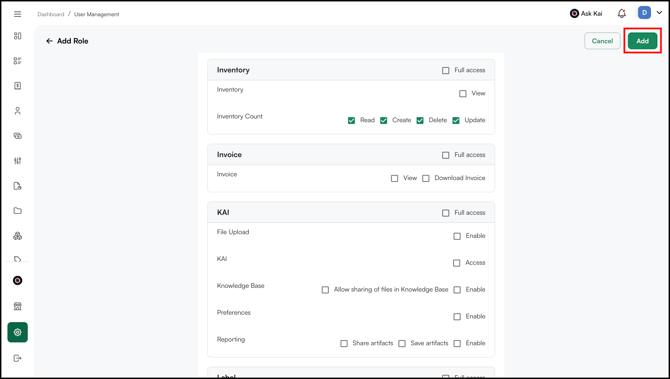Click the Preferences row label
This screenshot has width=670, height=379.
tap(234, 312)
